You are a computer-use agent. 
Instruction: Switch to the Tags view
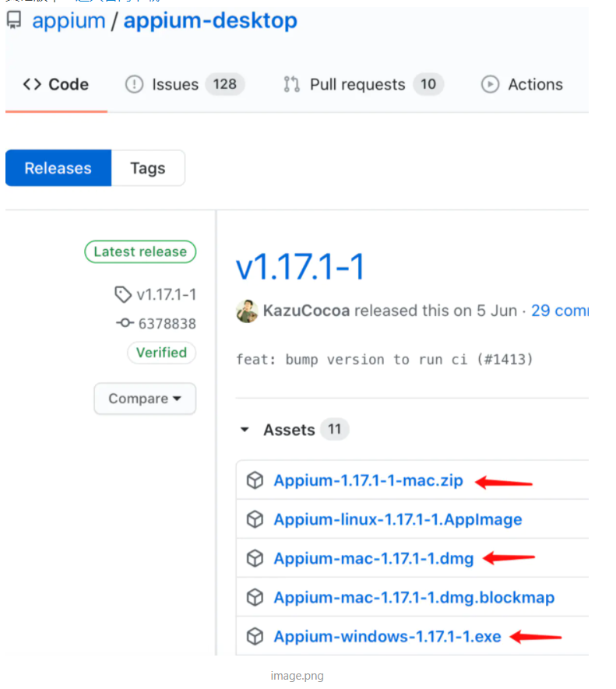(148, 168)
